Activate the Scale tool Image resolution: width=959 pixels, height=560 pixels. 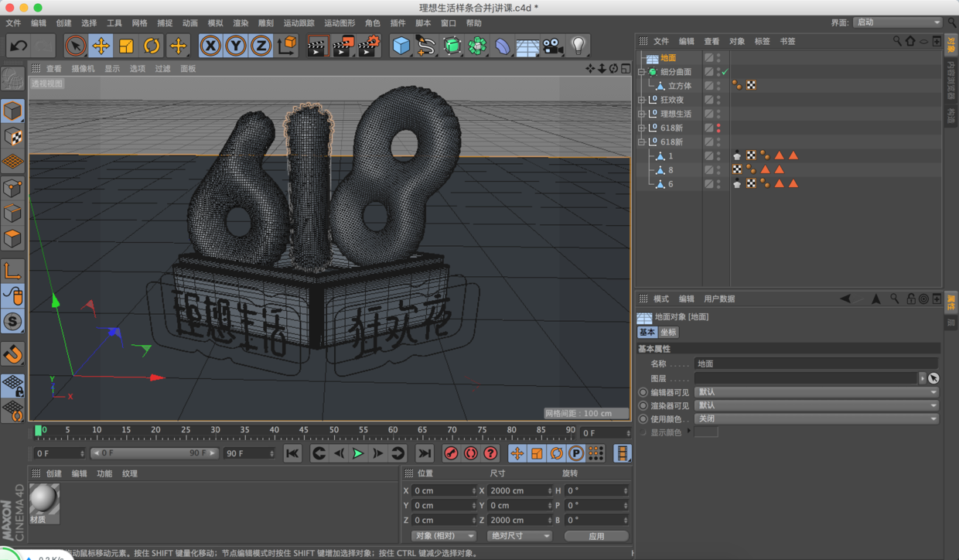tap(126, 46)
